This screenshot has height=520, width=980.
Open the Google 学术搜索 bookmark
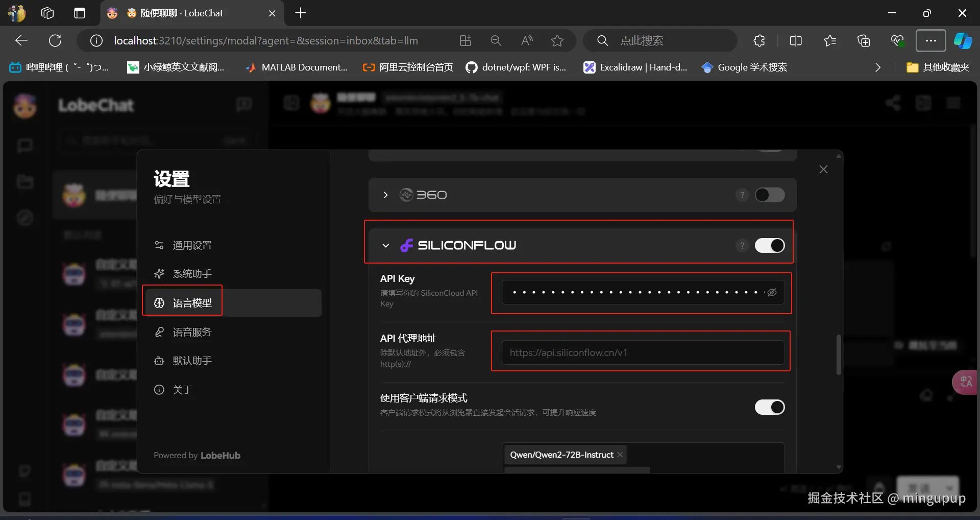coord(744,67)
